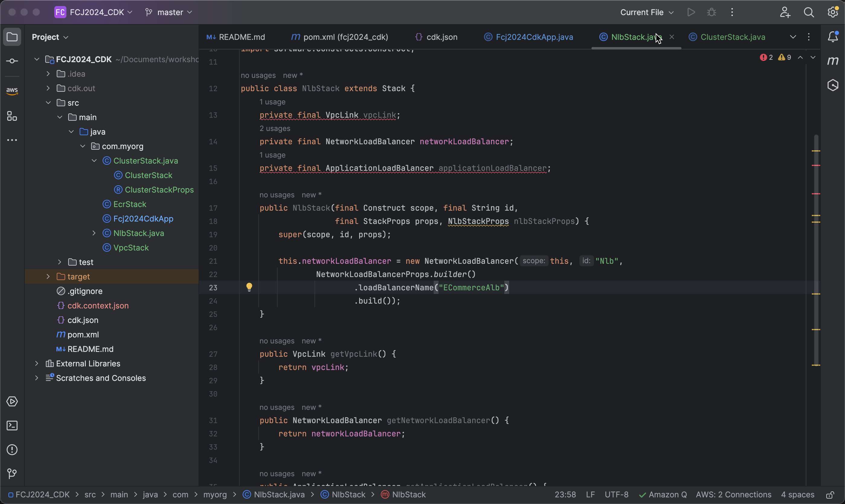Open editor tab options menu
The image size is (845, 504).
coord(809,37)
